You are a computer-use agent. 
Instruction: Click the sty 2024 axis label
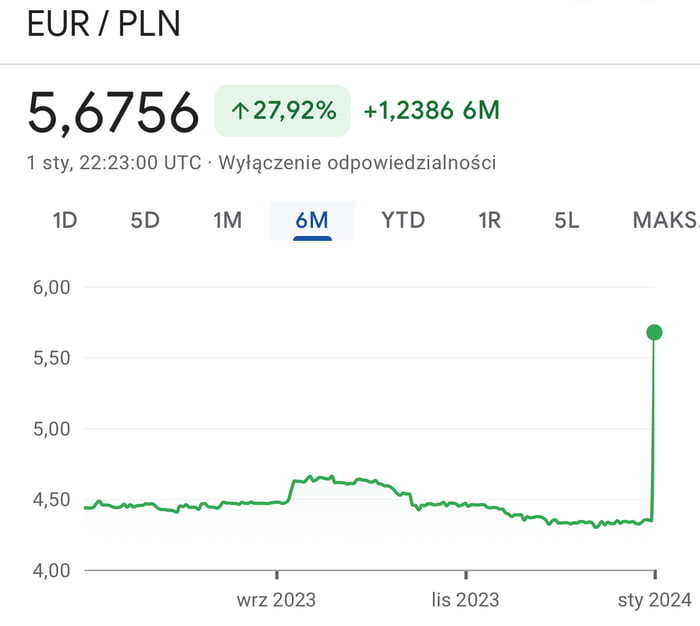pos(654,600)
